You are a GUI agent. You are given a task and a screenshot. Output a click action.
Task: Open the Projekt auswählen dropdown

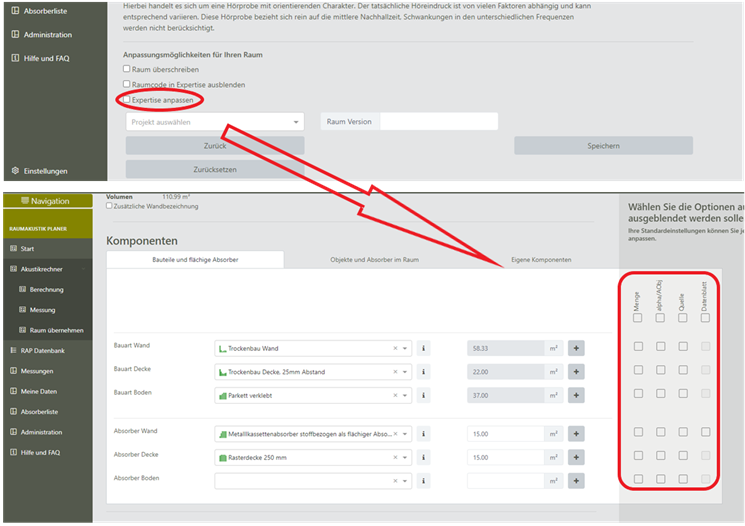click(x=214, y=122)
